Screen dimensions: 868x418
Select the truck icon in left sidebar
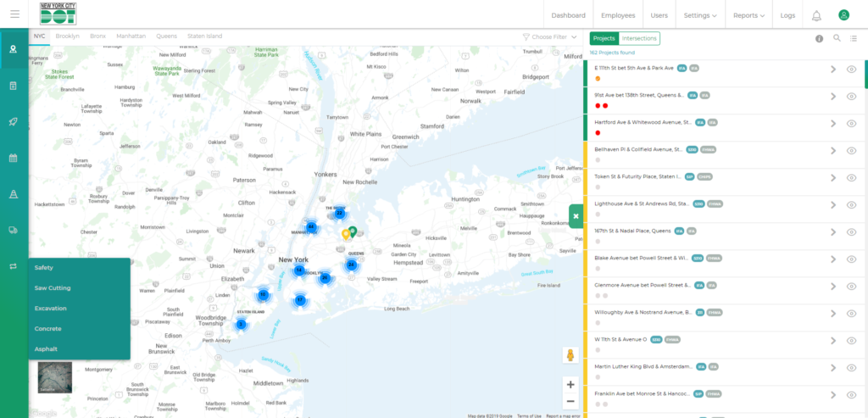coord(14,230)
